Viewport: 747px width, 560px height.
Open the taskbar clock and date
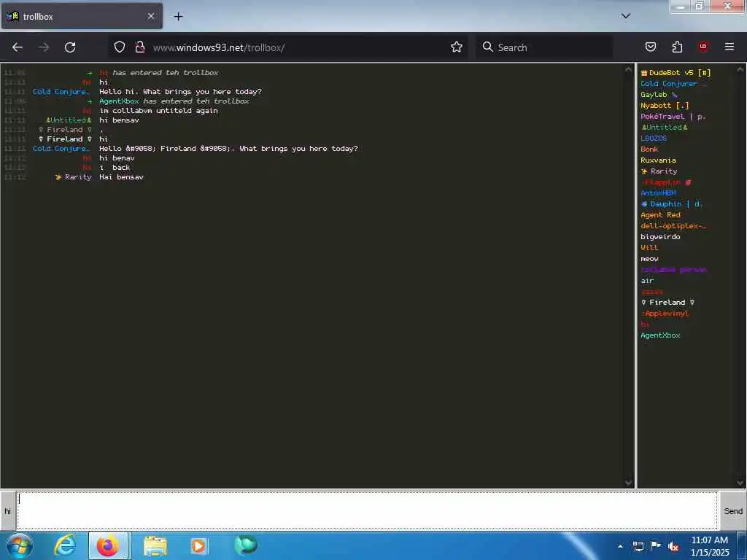pyautogui.click(x=710, y=546)
